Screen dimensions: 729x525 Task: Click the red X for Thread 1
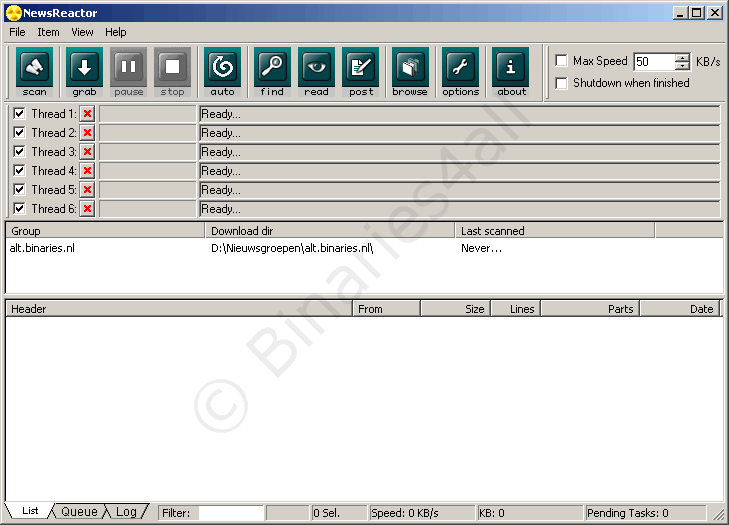(87, 114)
